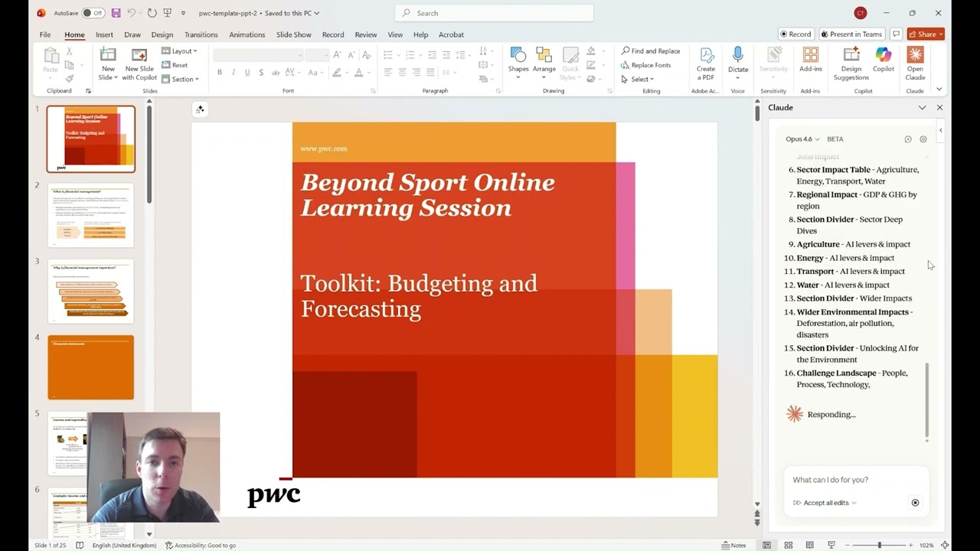Click Open Claude ribbon icon
The image size is (980, 551).
(915, 55)
